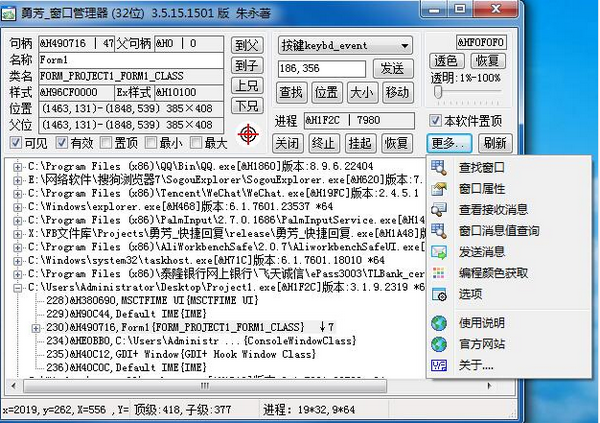
Task: Click the 上兄 button
Action: pos(247,85)
